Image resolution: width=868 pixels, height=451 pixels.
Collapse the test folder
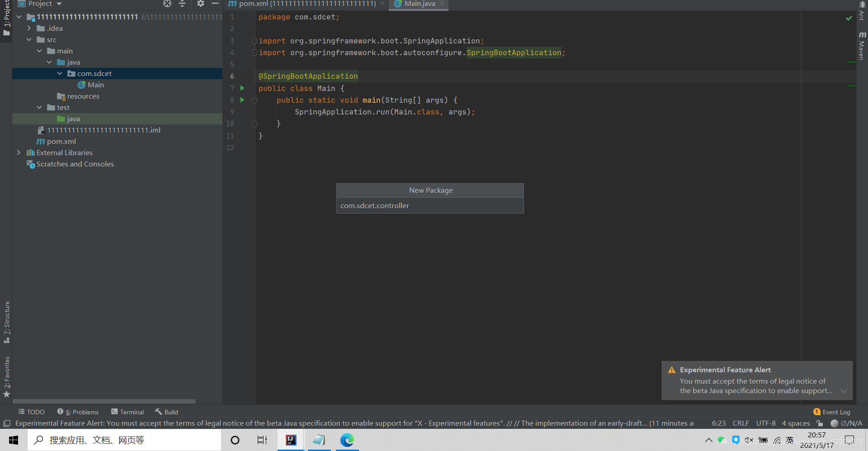pyautogui.click(x=39, y=107)
